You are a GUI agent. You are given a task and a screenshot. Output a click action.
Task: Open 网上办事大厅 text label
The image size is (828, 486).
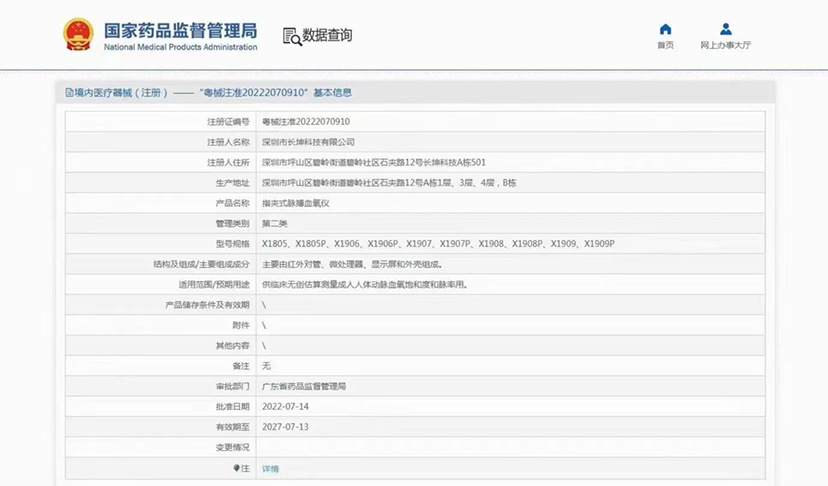click(x=726, y=46)
